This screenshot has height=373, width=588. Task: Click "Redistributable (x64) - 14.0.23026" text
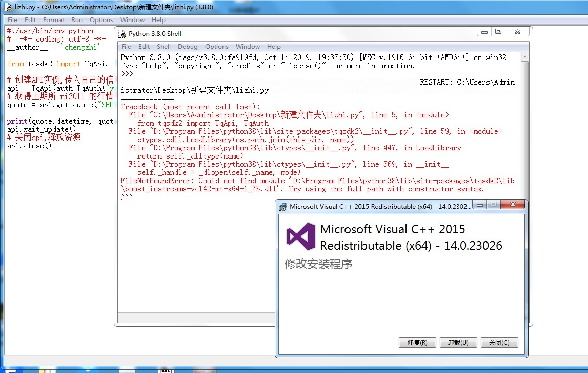[x=411, y=246]
